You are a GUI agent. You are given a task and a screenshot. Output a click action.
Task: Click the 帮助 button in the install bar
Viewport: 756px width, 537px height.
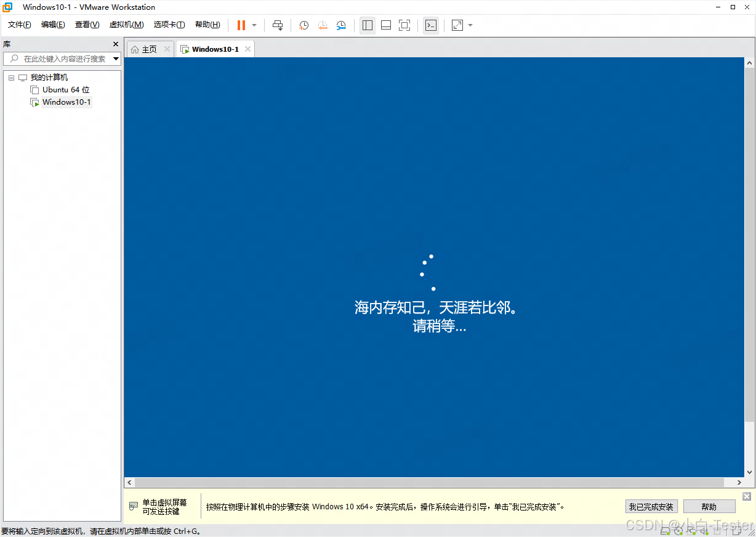click(x=709, y=507)
